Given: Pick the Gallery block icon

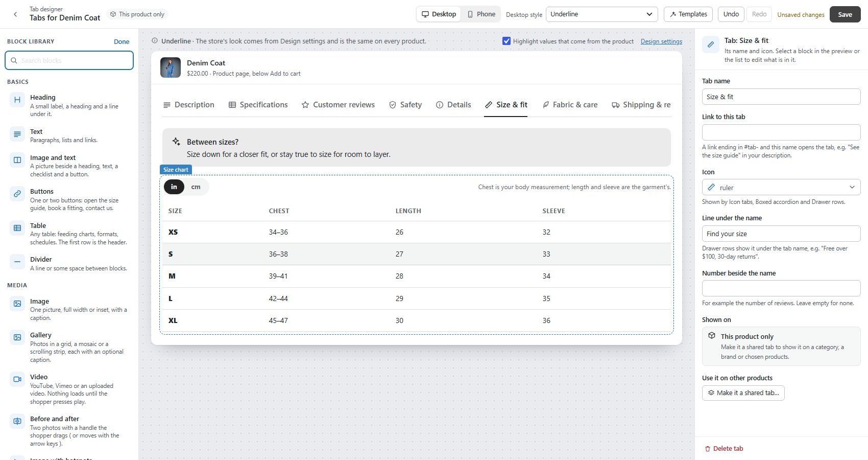Looking at the screenshot, I should point(17,337).
